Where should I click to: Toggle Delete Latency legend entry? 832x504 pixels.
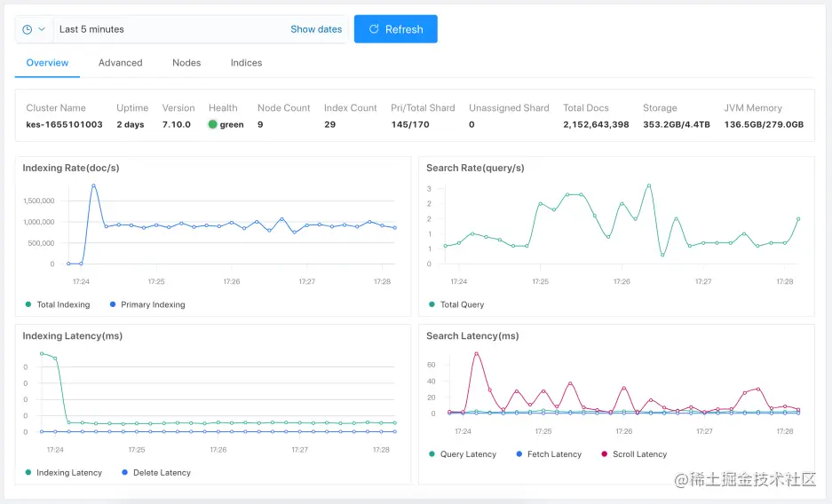(x=156, y=473)
